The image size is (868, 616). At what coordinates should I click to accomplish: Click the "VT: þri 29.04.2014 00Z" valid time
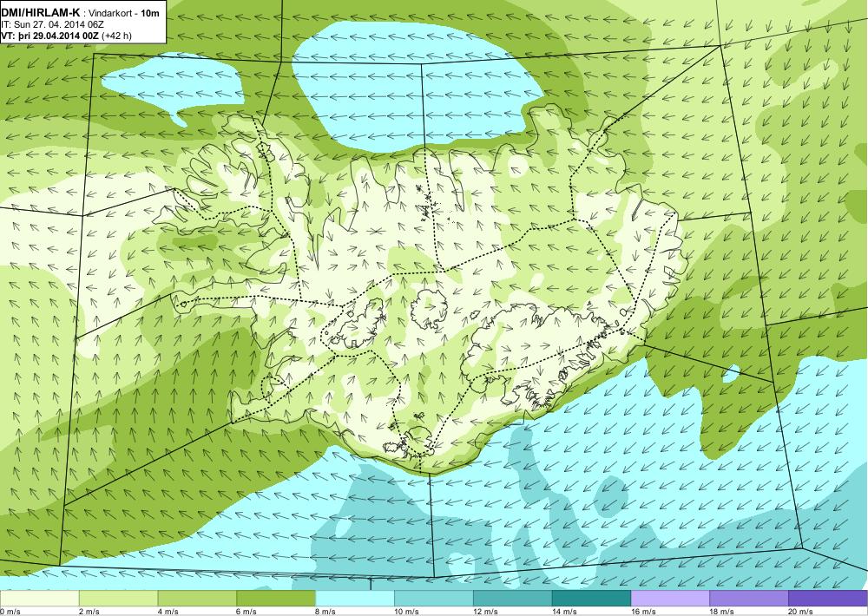tap(49, 35)
